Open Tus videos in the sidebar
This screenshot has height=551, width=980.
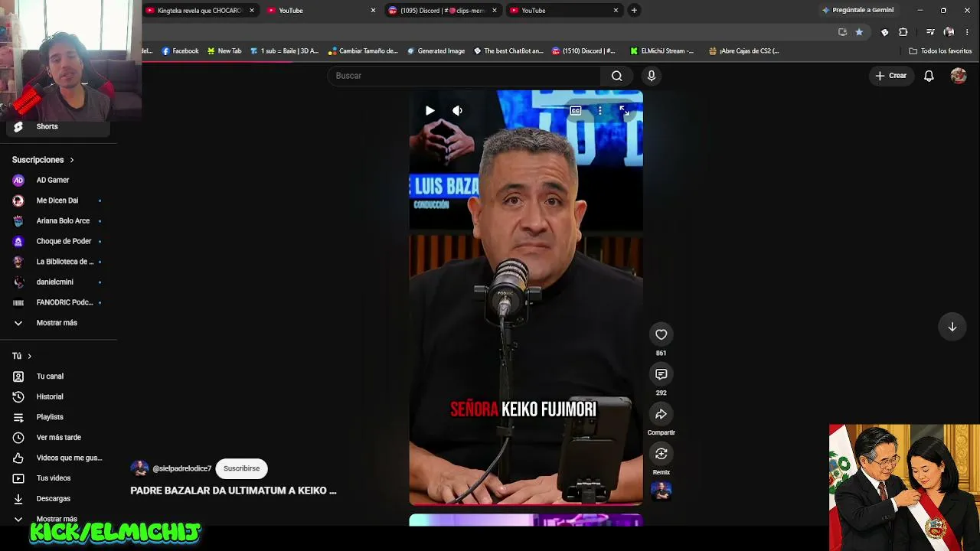pyautogui.click(x=58, y=478)
